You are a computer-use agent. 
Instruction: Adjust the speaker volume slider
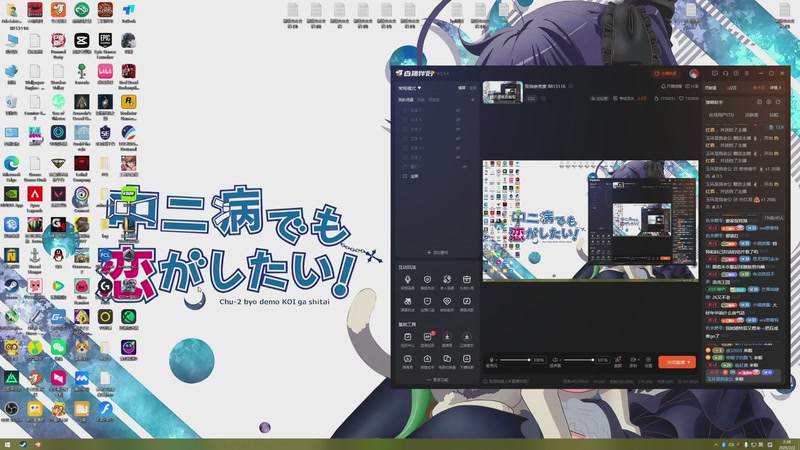578,360
